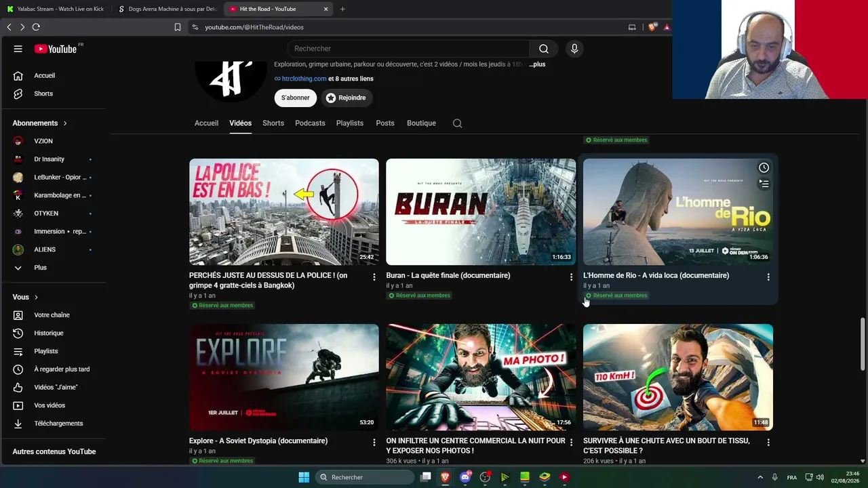Click the YouTube Rechercher search field
868x488 pixels.
tap(408, 49)
